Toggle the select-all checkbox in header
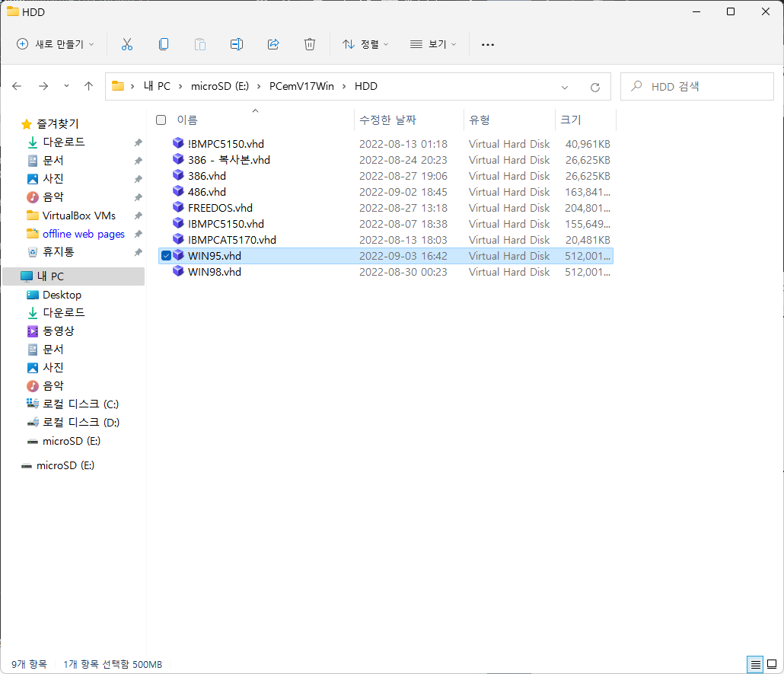 (161, 120)
